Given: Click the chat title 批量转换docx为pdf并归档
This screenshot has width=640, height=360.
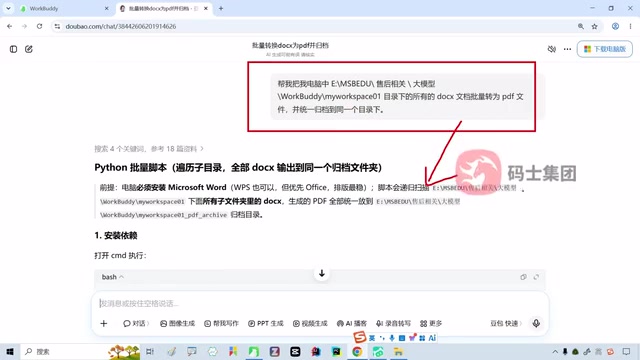Looking at the screenshot, I should point(290,45).
